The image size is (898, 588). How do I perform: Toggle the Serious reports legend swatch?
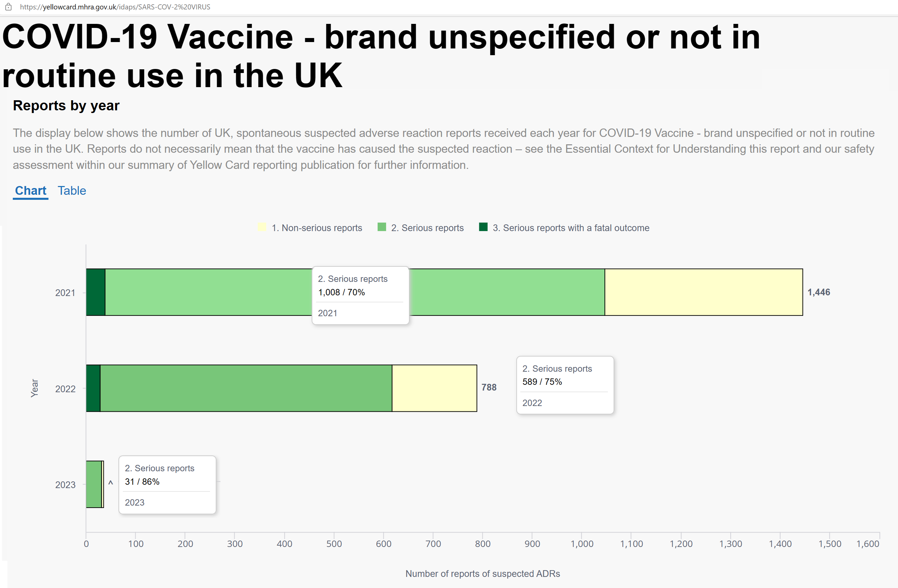point(381,227)
